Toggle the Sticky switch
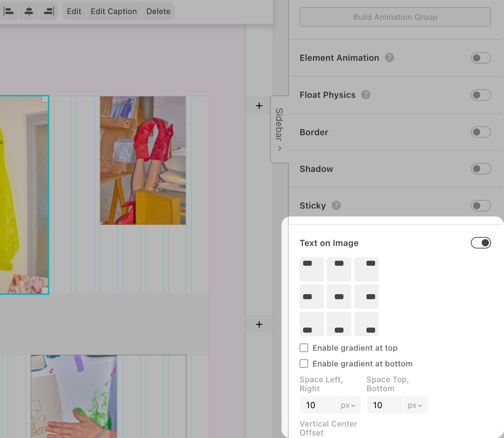 pos(481,206)
